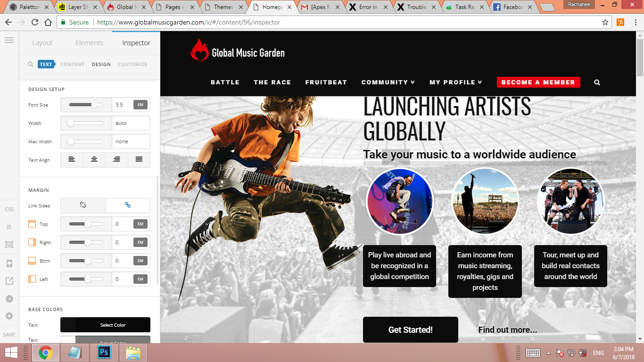The width and height of the screenshot is (644, 362).
Task: Click the jumping performer circle image
Action: (x=400, y=201)
